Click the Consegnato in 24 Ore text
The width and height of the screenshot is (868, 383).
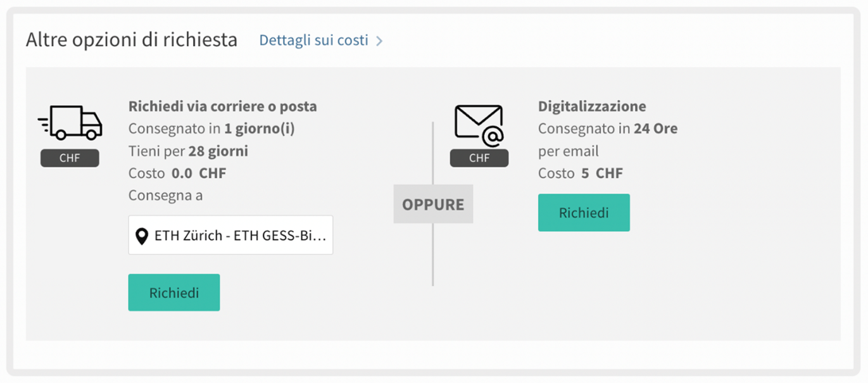tap(608, 129)
